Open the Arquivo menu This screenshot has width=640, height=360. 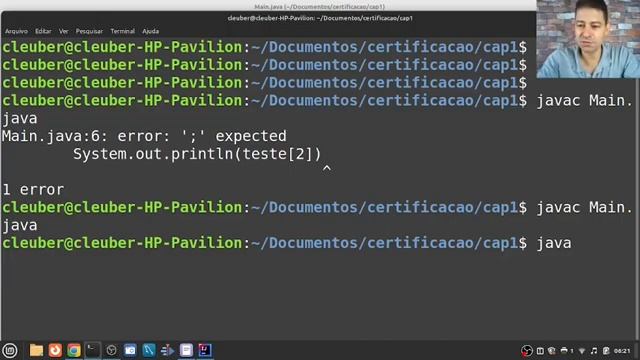(16, 31)
